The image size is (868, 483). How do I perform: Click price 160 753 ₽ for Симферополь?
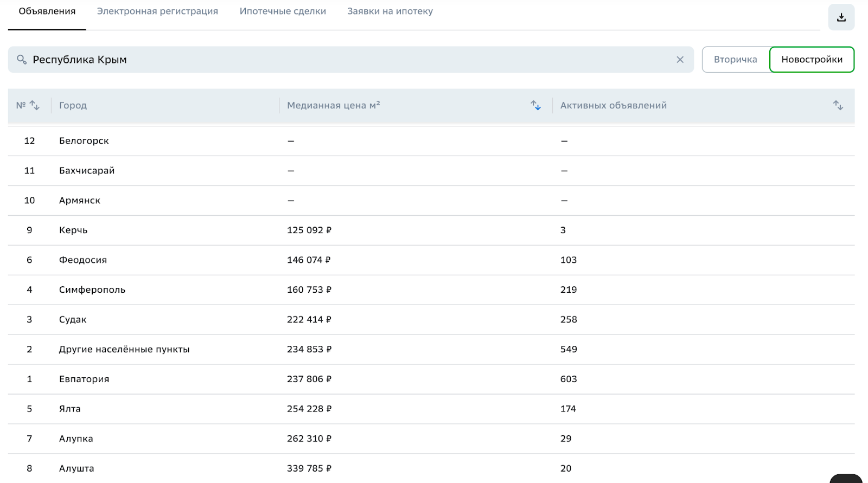[309, 290]
